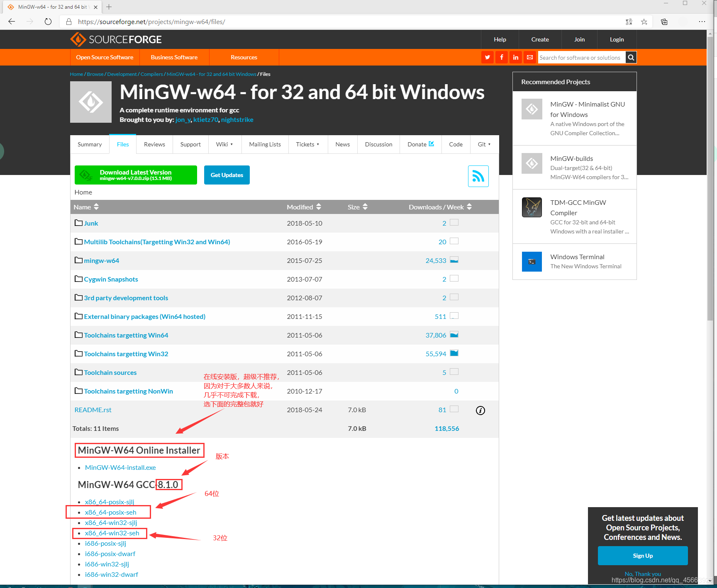Open the README.rst file link

pos(93,410)
